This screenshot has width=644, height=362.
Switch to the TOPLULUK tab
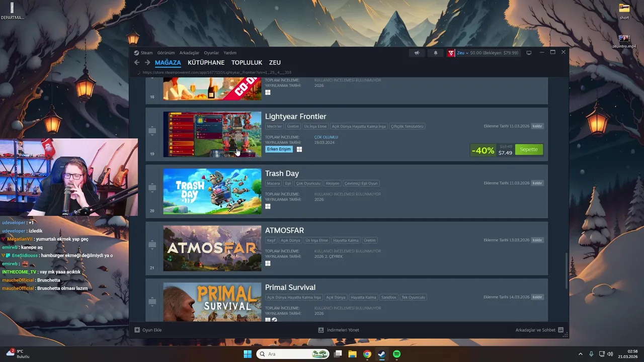[247, 63]
